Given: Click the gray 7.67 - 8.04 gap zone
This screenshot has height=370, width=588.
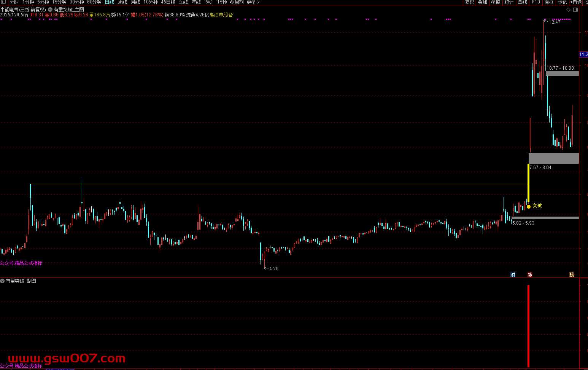Looking at the screenshot, I should tap(553, 158).
